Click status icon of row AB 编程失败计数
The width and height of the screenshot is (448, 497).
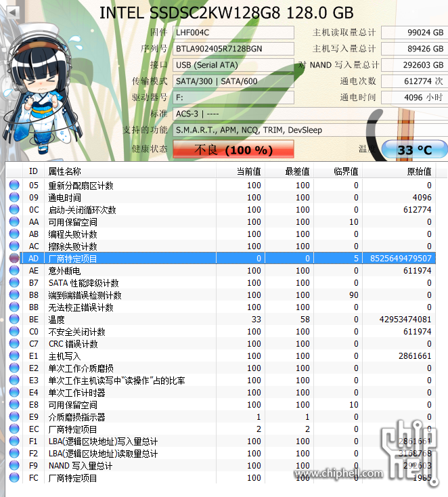coord(14,234)
